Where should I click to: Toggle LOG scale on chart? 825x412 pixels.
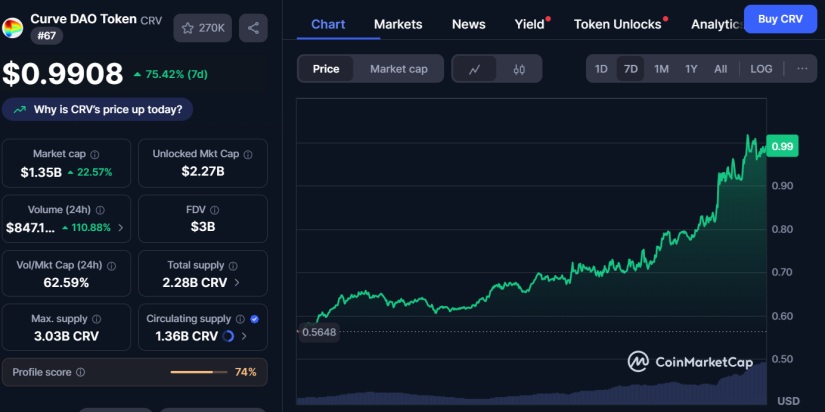click(x=761, y=69)
